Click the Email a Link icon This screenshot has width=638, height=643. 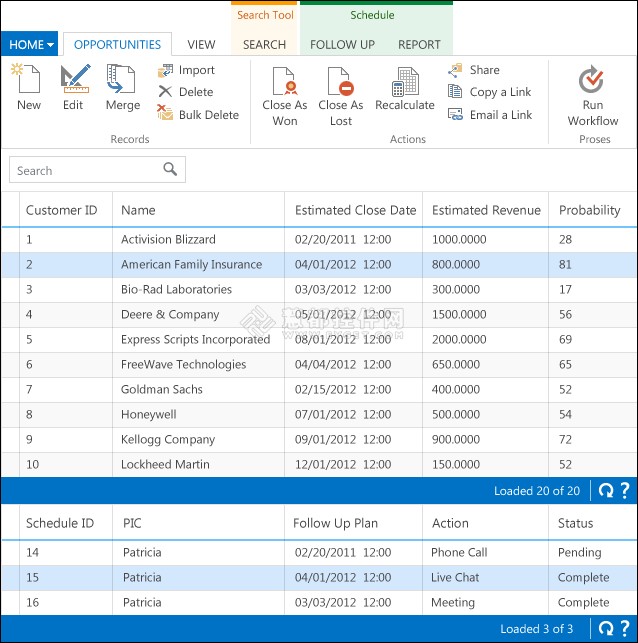(x=455, y=114)
